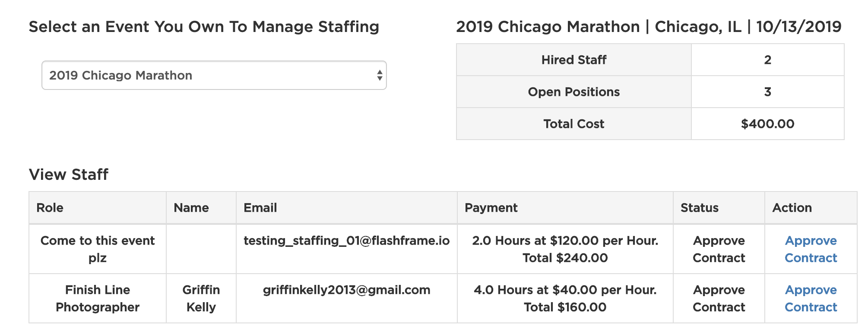Click the Finish Line Photographer role cell
This screenshot has width=868, height=332.
(98, 298)
